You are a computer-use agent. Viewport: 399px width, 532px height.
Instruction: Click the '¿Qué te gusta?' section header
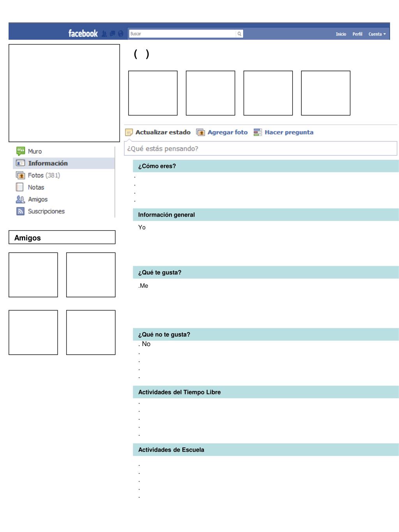pos(266,272)
